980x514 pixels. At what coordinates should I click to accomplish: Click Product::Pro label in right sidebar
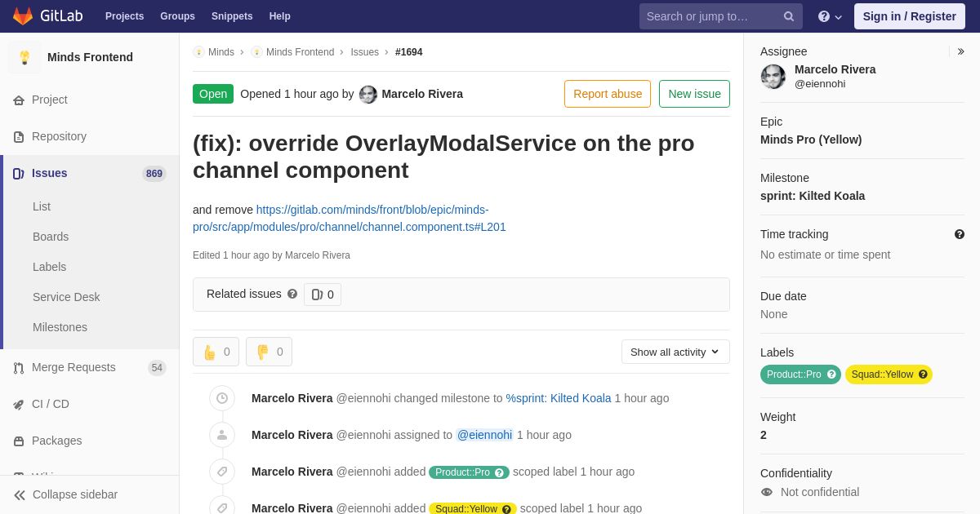[x=800, y=374]
